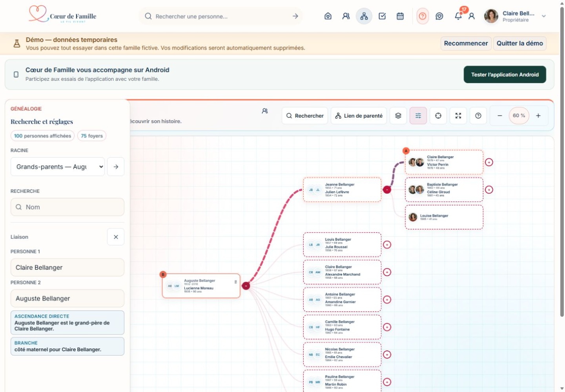Expand the Louis Bellanger branch
The height and width of the screenshot is (392, 565).
(x=387, y=245)
